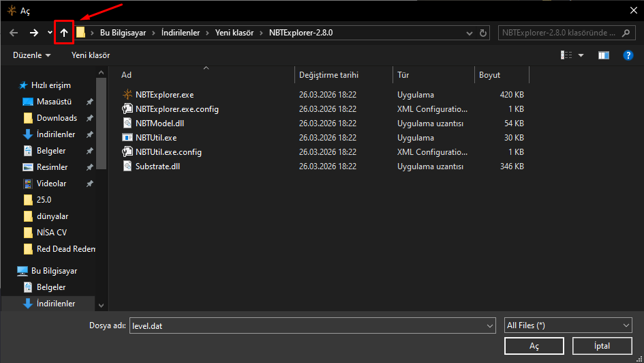Select NBTExplorer.exe file
Image resolution: width=644 pixels, height=363 pixels.
pos(164,95)
